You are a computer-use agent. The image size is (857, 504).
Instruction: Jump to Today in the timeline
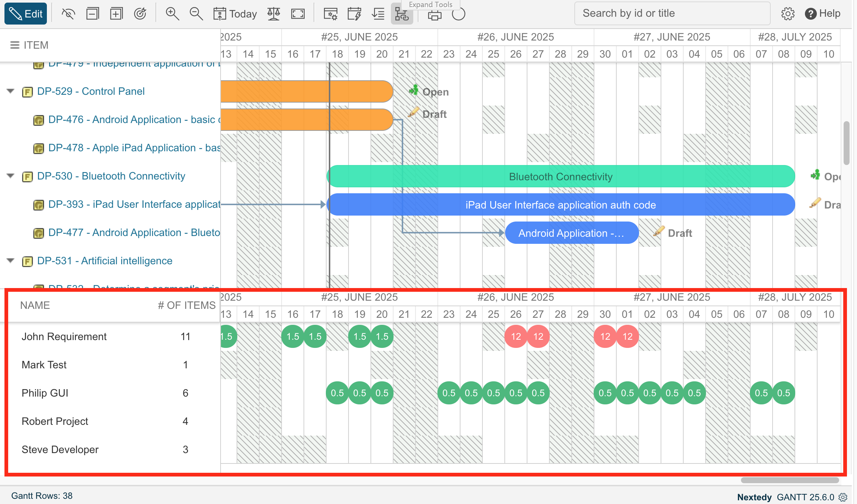pyautogui.click(x=235, y=14)
